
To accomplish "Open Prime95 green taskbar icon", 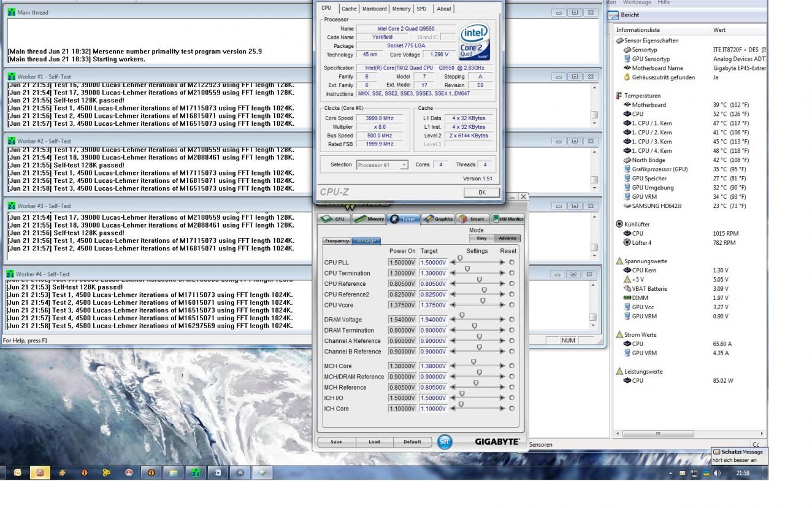I will coord(197,473).
